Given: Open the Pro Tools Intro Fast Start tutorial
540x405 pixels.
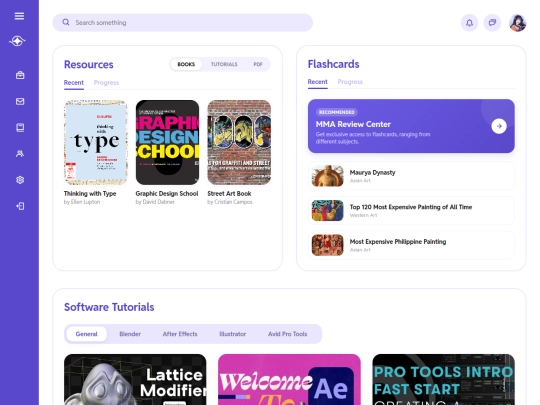Looking at the screenshot, I should (444, 380).
